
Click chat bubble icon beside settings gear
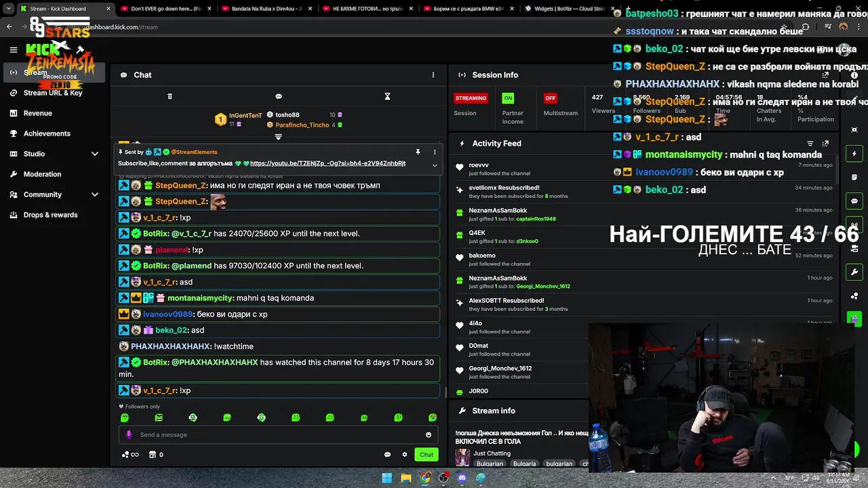pyautogui.click(x=387, y=455)
